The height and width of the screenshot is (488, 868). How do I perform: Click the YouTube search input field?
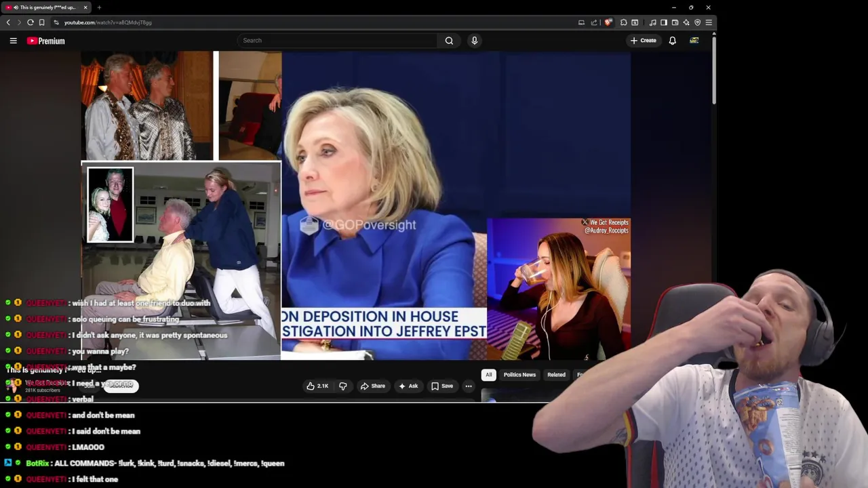pyautogui.click(x=338, y=41)
